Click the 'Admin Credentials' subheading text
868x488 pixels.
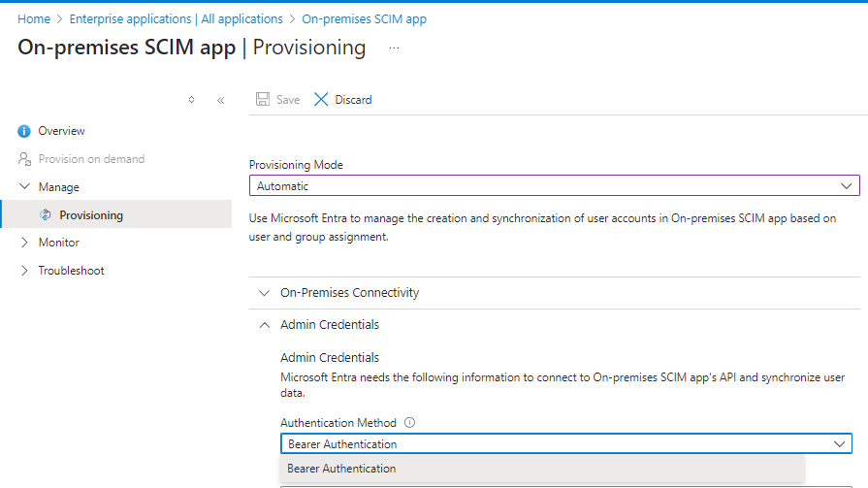tap(330, 357)
